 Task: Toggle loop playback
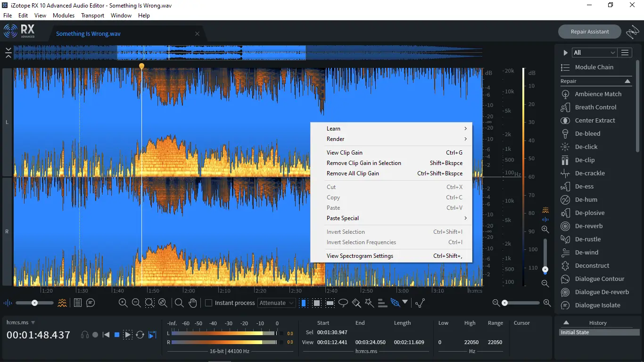[x=140, y=335]
